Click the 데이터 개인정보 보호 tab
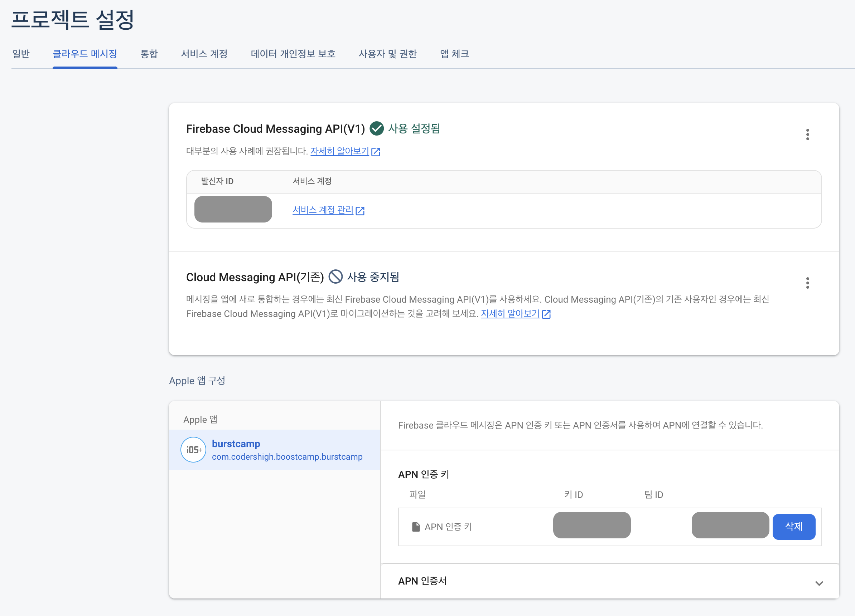Viewport: 855px width, 616px height. [293, 54]
